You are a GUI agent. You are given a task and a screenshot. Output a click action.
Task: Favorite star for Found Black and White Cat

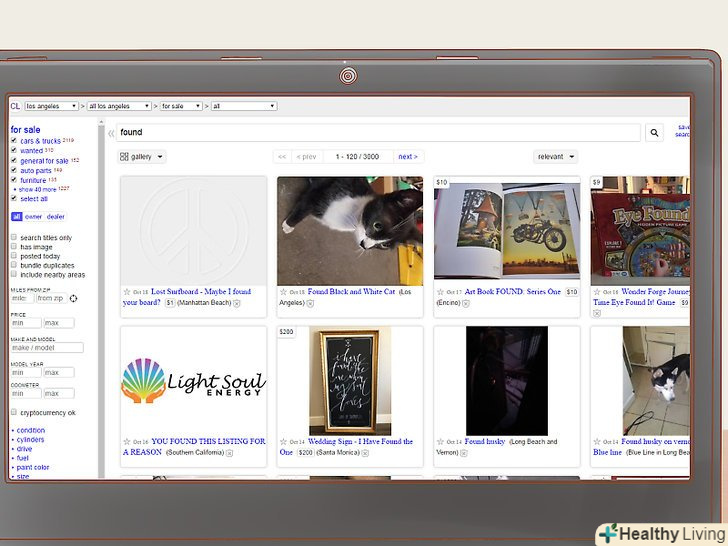coord(283,292)
